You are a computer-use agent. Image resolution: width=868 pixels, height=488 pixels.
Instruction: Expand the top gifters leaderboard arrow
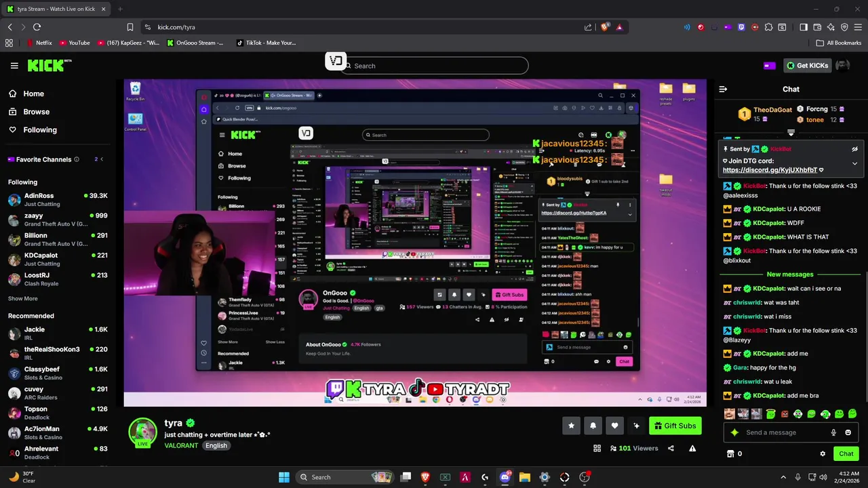(791, 133)
